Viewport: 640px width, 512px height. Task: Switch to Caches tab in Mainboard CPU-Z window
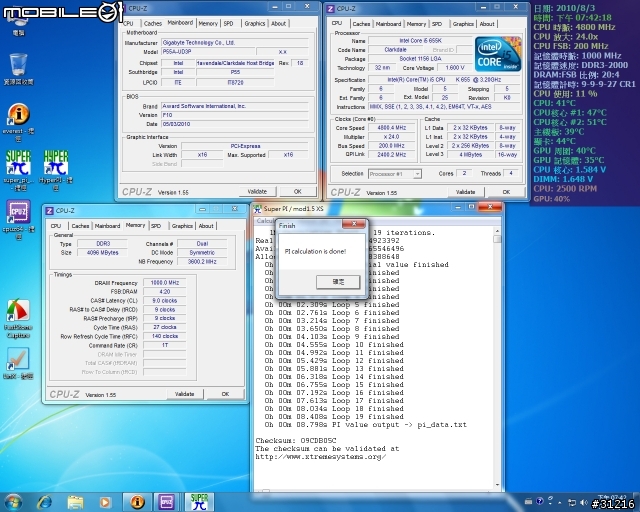click(153, 24)
